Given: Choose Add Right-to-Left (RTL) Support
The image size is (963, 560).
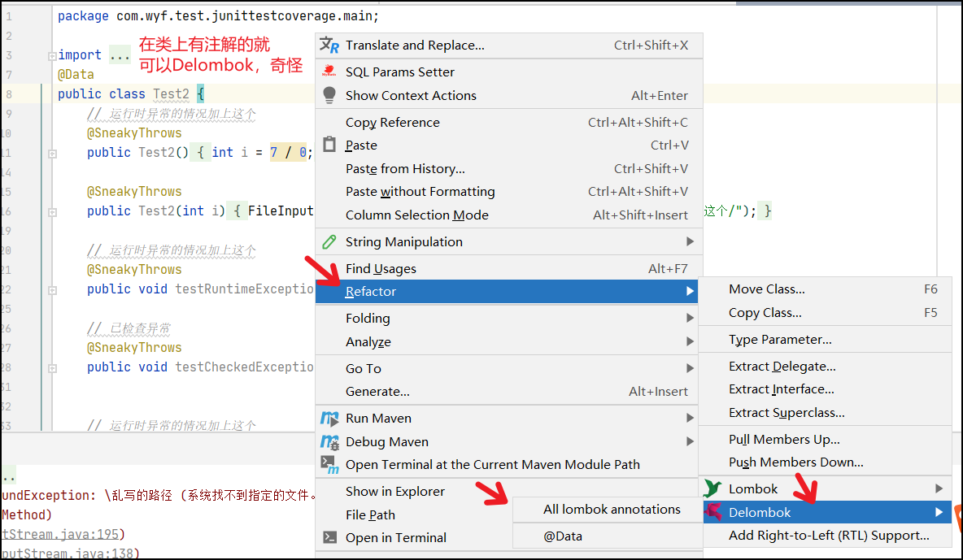Looking at the screenshot, I should [827, 536].
